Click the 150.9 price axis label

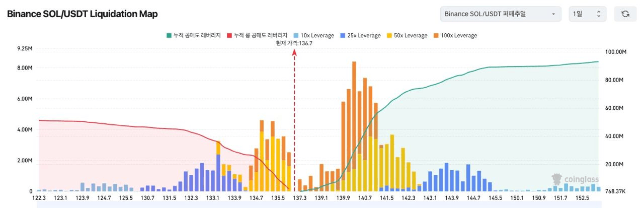coord(539,198)
